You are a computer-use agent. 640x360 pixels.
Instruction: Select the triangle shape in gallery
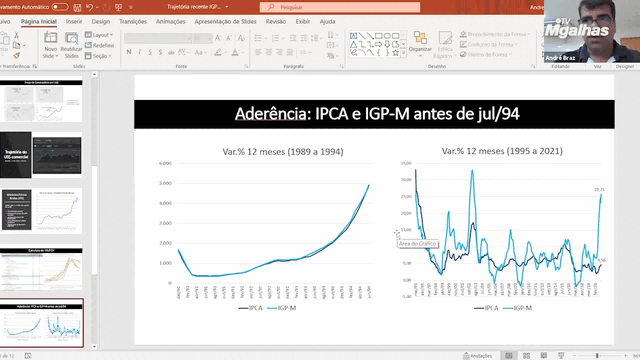click(353, 44)
